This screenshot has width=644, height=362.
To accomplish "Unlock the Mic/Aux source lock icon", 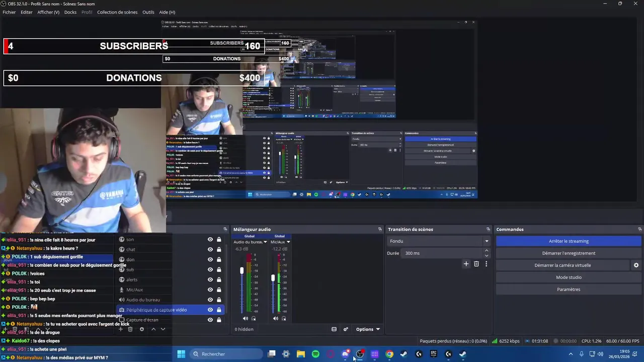I will click(219, 290).
